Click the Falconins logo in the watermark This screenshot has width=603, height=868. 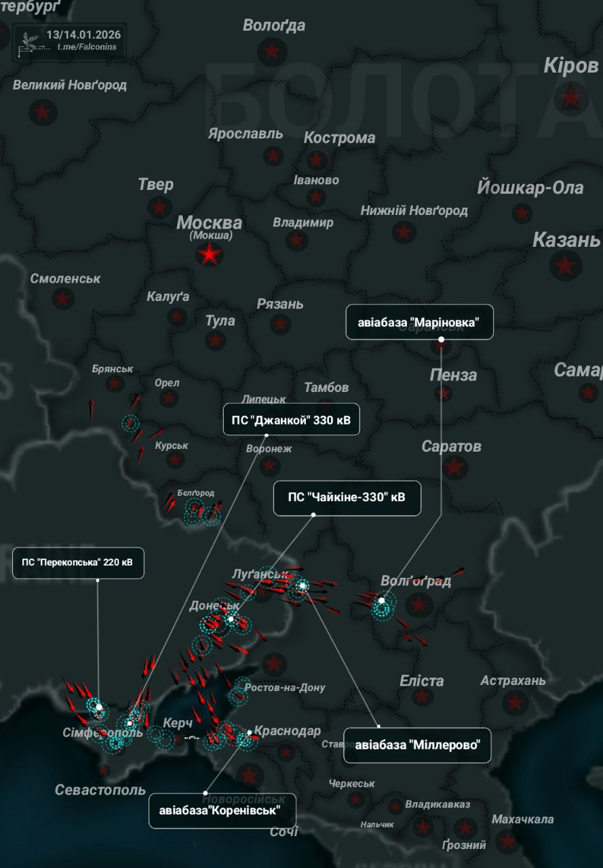pyautogui.click(x=28, y=41)
